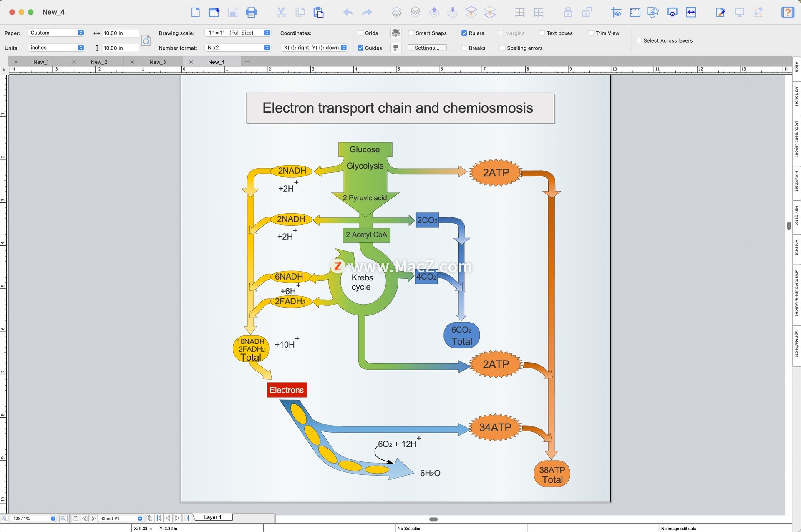Add a new tab with plus button
Viewport: 801px width, 532px height.
(247, 61)
